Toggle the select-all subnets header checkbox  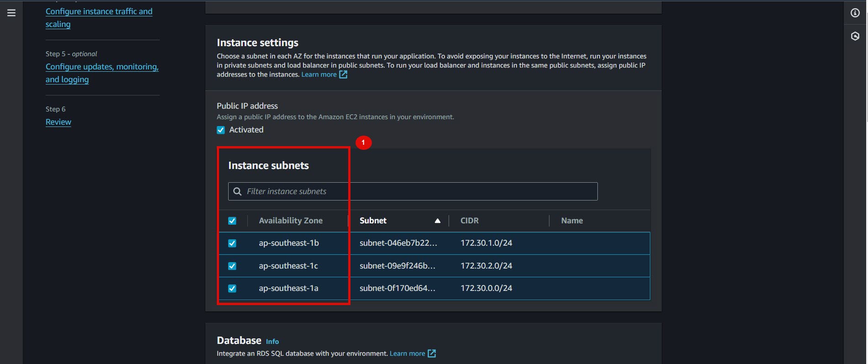pyautogui.click(x=232, y=221)
